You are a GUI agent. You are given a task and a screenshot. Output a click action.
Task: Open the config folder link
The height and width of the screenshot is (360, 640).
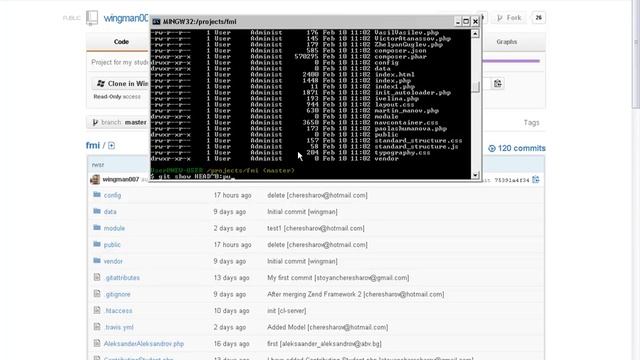pos(112,196)
